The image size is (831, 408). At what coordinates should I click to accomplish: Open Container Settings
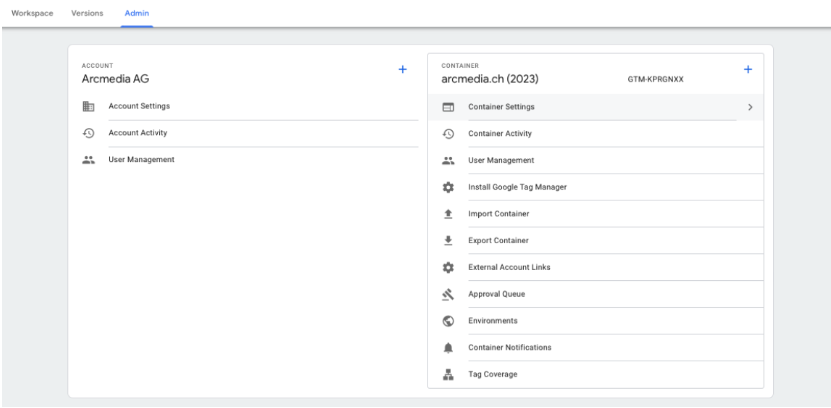(x=501, y=107)
